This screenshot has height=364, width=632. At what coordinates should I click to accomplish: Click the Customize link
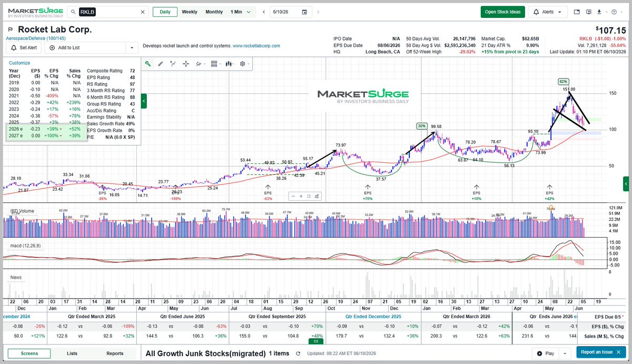[19, 63]
